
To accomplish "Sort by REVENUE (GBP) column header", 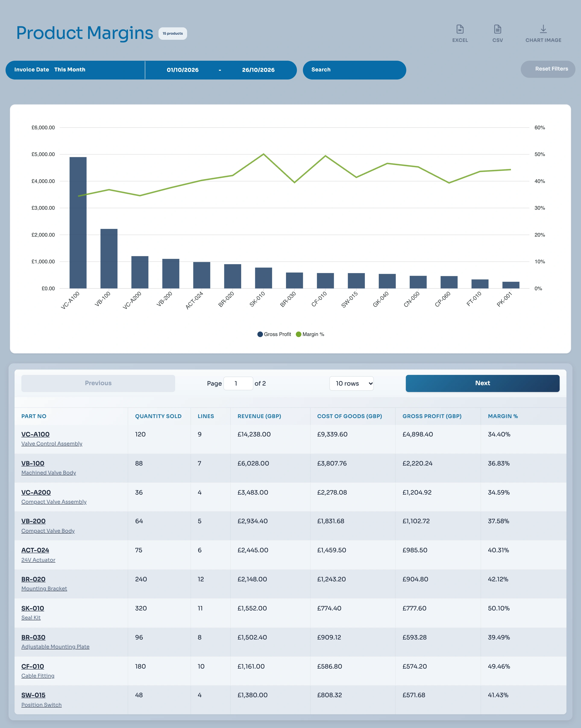I will [x=259, y=416].
